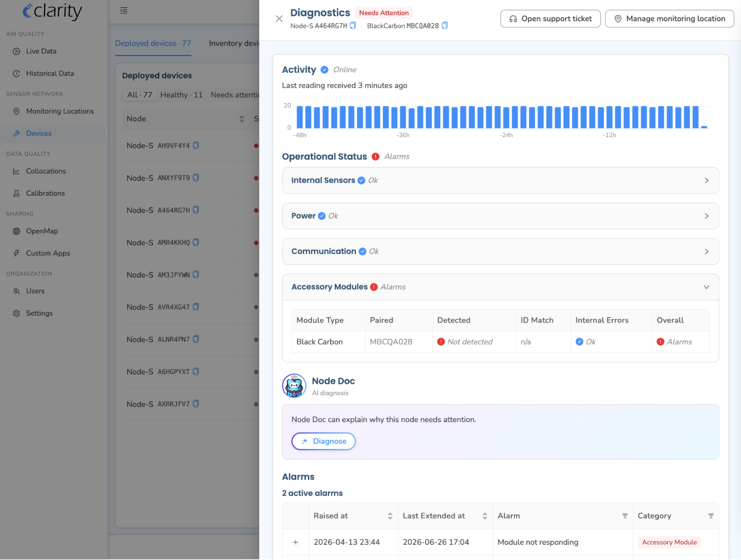Click the Black Carbon module type cell
The image size is (741, 560).
click(x=328, y=342)
